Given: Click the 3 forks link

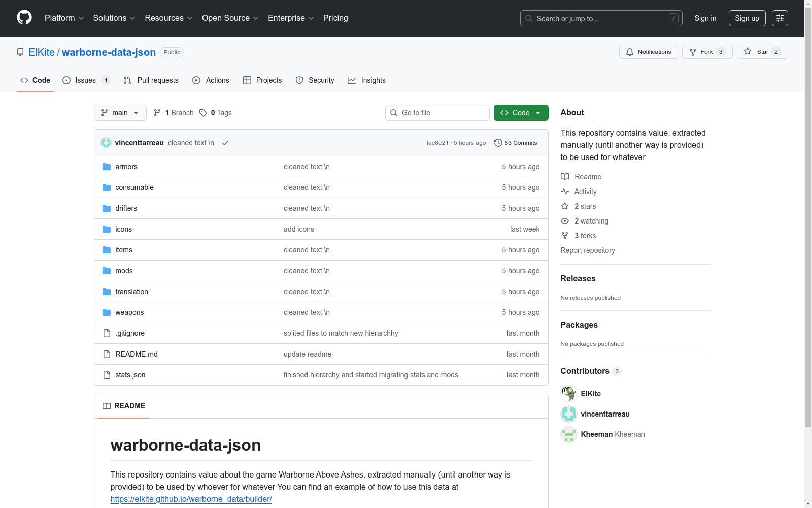Looking at the screenshot, I should [579, 236].
